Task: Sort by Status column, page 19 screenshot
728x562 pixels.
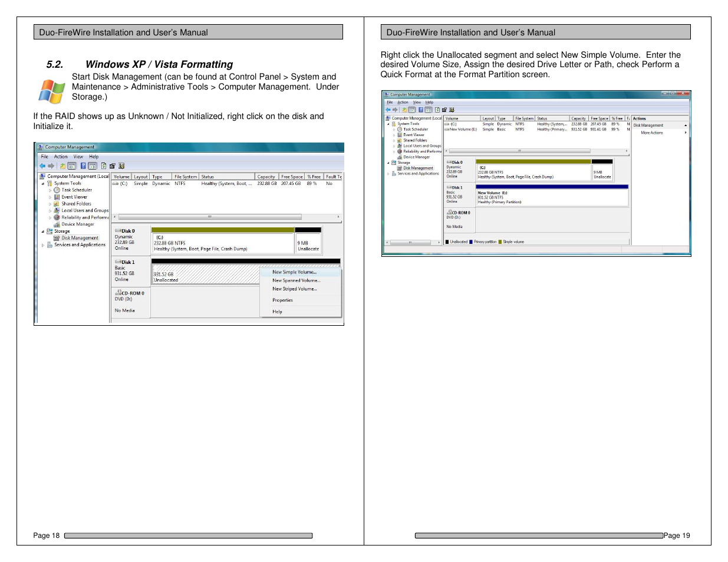Action: [x=552, y=118]
